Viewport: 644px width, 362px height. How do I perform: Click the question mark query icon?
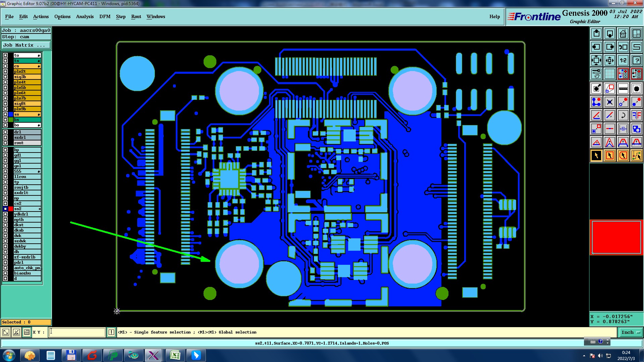[636, 60]
